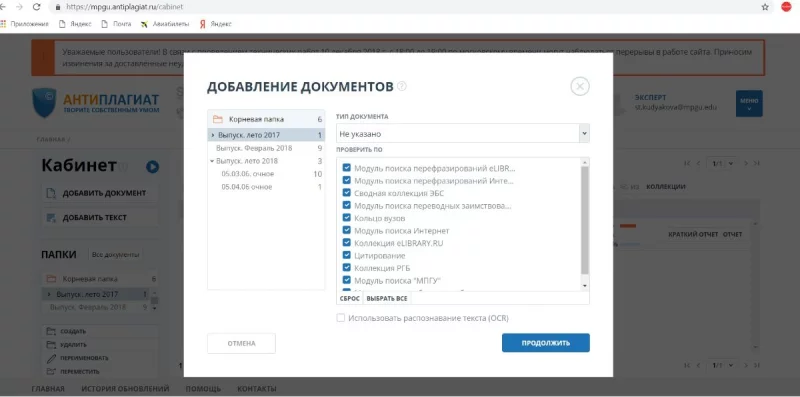
Task: Uncheck Коллекция eLIBRARY.RU
Action: click(347, 243)
